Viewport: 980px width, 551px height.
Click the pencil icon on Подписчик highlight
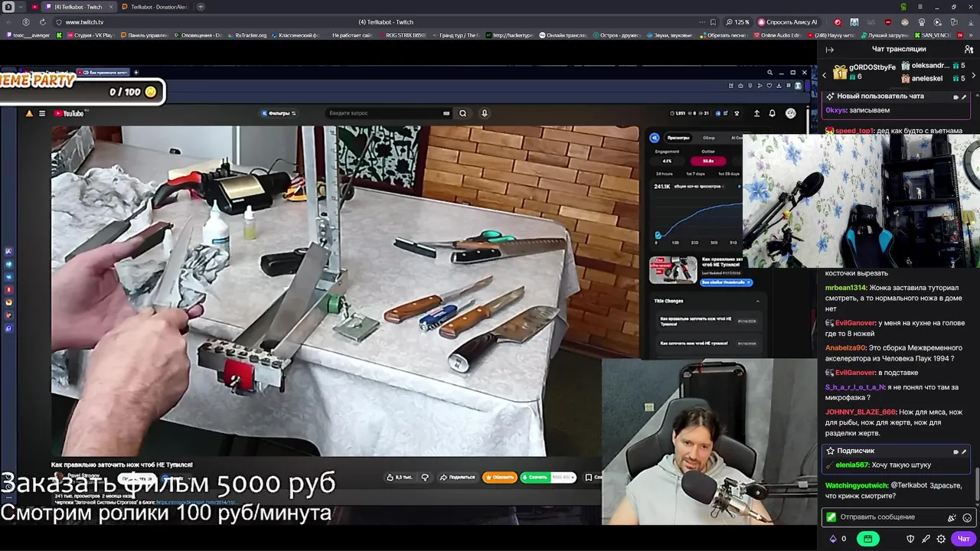(964, 452)
